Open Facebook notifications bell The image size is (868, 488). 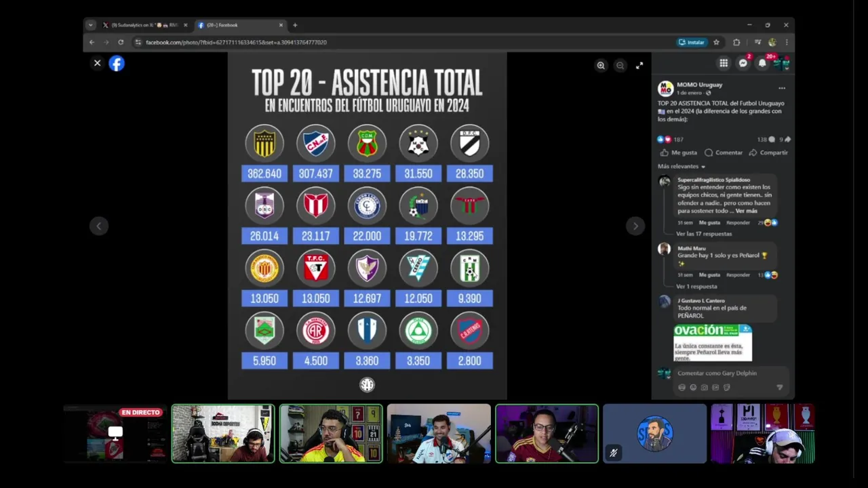762,63
